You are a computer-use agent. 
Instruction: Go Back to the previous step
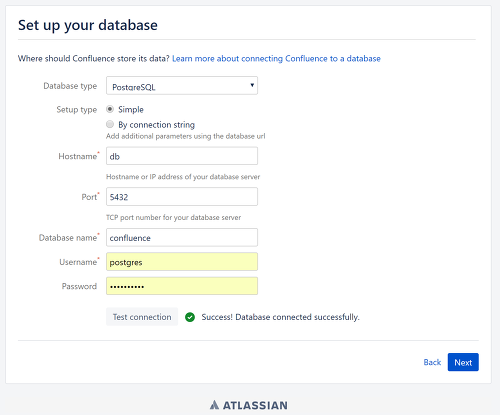coord(432,362)
